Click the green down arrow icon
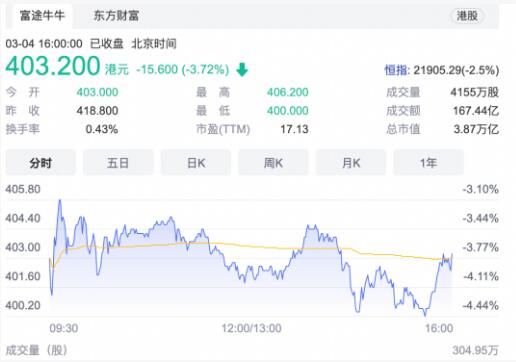 coord(242,70)
